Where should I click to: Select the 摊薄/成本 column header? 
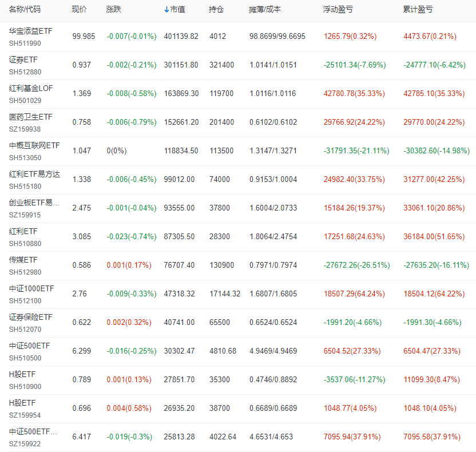tap(265, 9)
